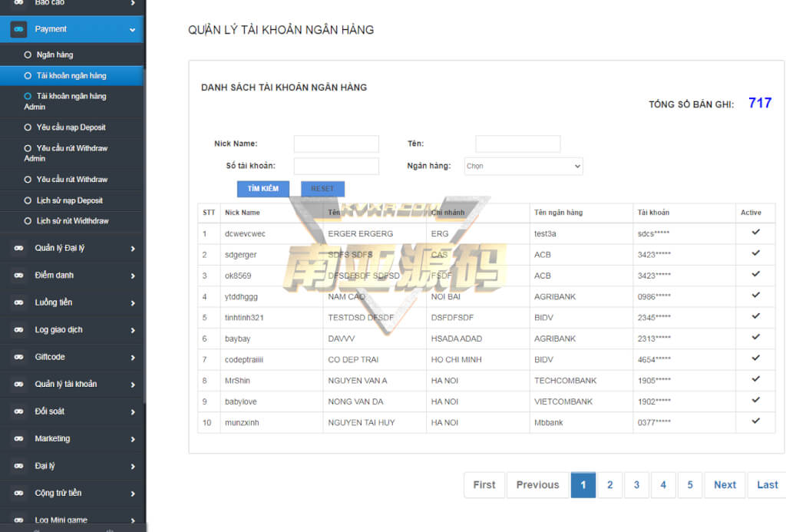Go to the Previous page
Screen dimensions: 786x532
[x=537, y=485]
